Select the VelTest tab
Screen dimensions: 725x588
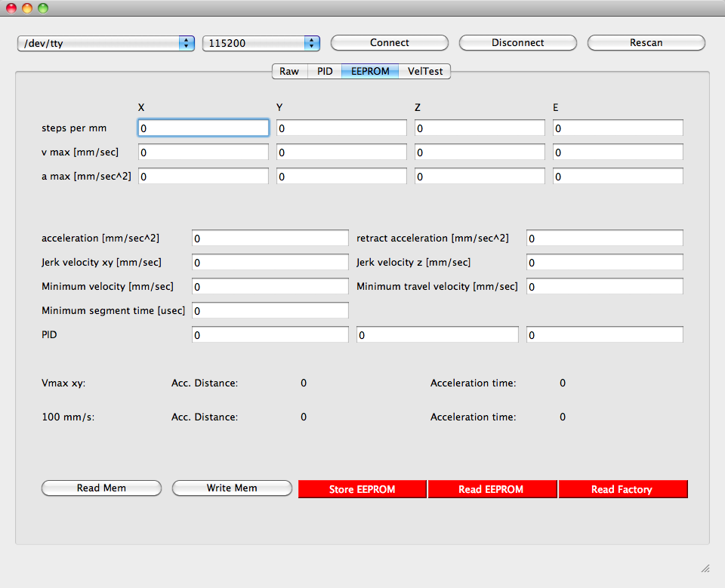click(425, 72)
